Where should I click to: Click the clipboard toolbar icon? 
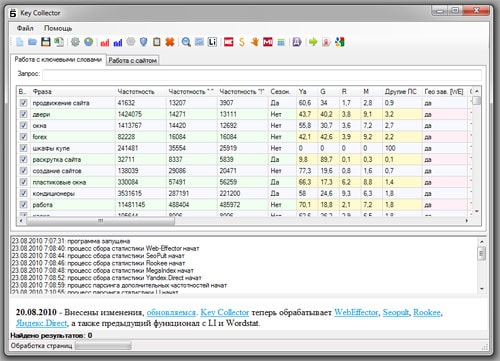pyautogui.click(x=157, y=42)
